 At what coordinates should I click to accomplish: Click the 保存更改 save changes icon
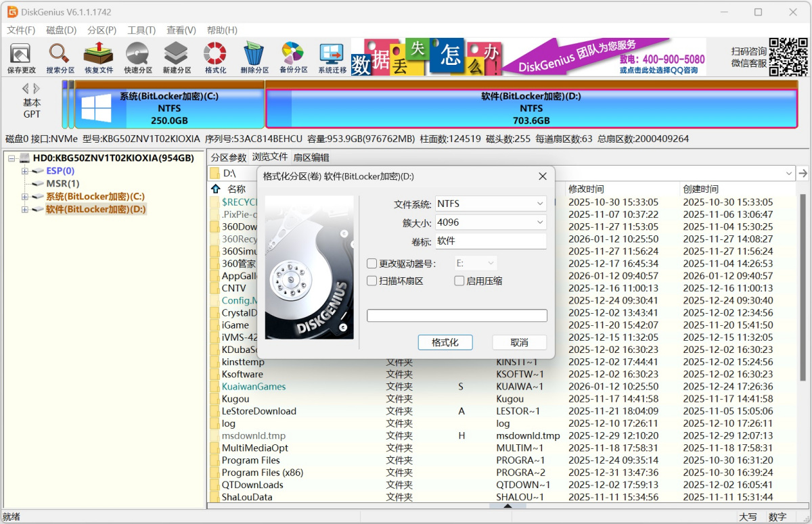(x=21, y=57)
